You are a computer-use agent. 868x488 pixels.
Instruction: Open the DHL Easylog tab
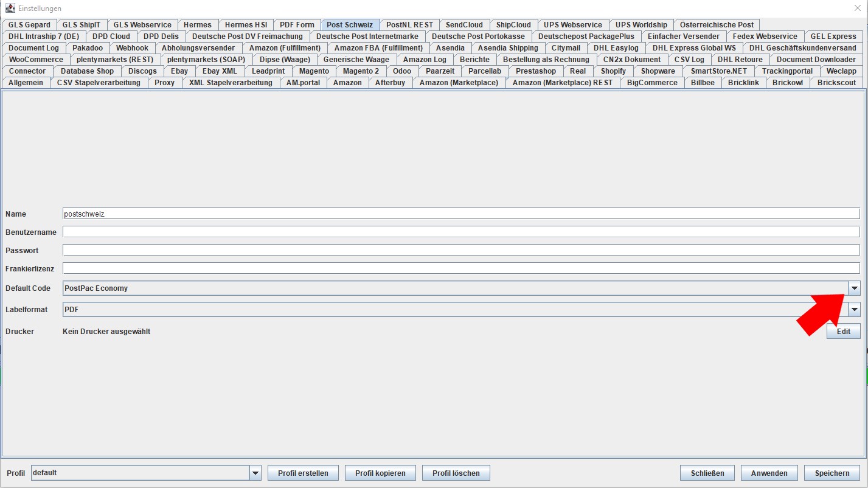click(616, 48)
